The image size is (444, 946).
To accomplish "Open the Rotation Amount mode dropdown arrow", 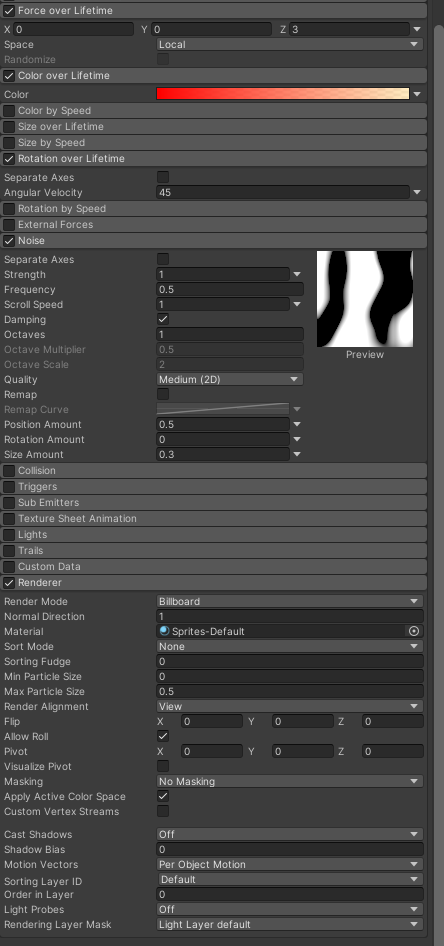I will [297, 439].
